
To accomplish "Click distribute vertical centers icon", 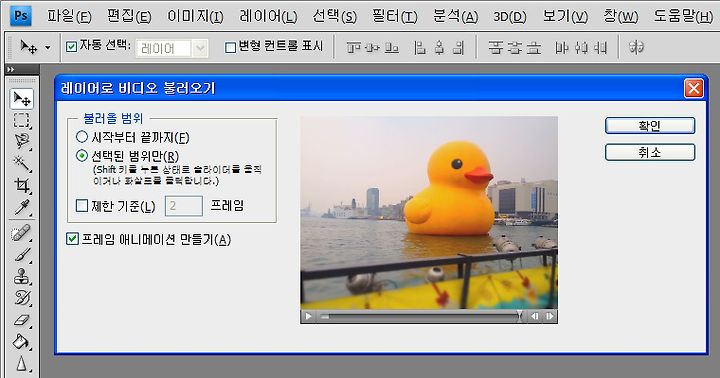I will 515,47.
